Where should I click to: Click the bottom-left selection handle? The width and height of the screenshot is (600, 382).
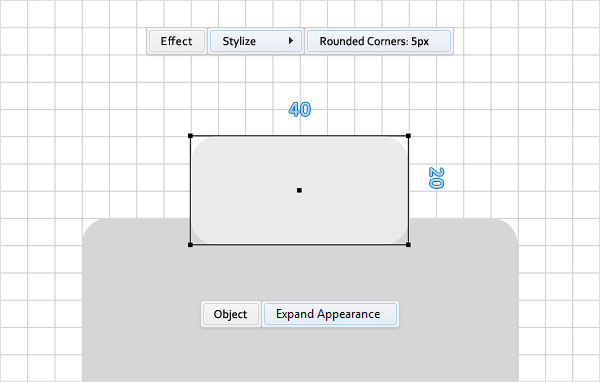click(x=191, y=245)
